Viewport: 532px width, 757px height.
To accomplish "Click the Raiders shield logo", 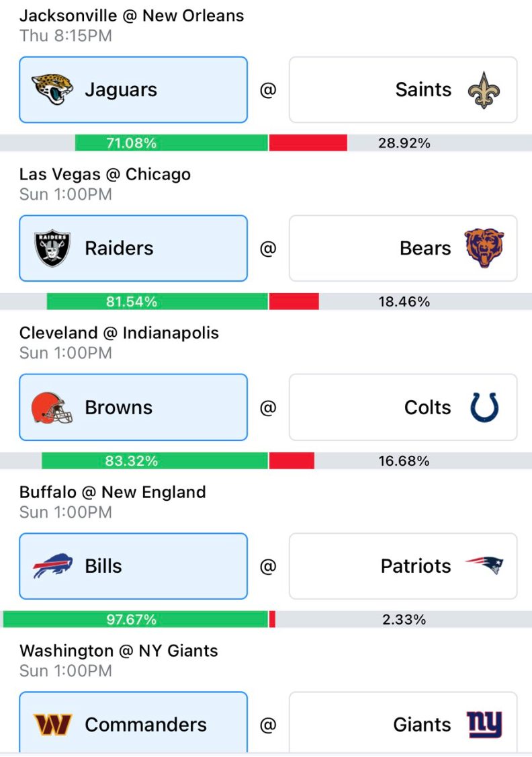I will (x=52, y=248).
